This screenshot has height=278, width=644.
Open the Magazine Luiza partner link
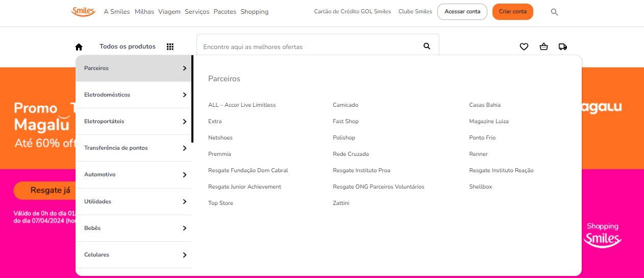coord(489,121)
